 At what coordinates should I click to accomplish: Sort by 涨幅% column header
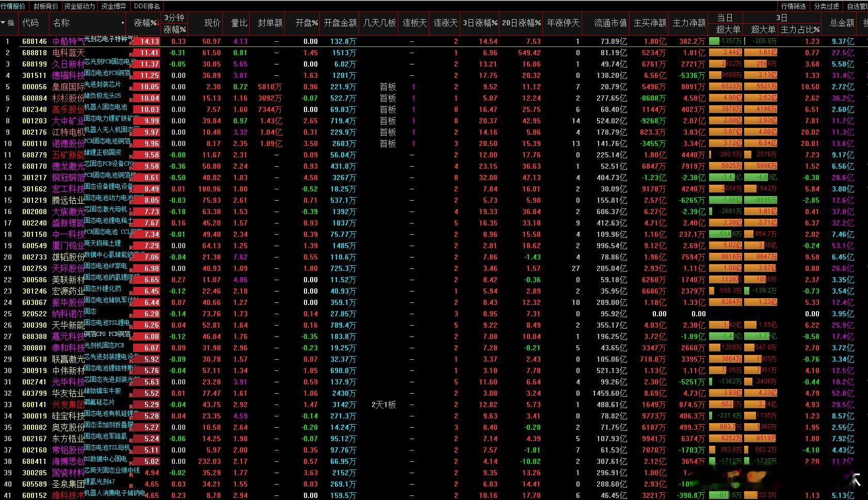coord(146,23)
